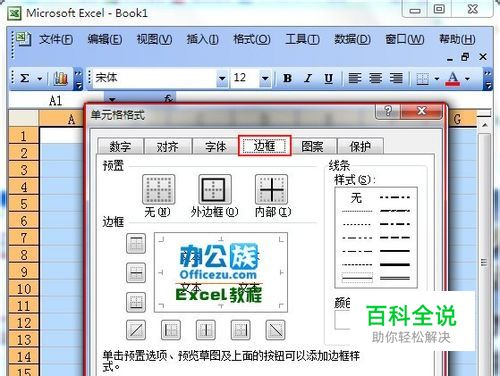Click the fx insert function icon
The height and width of the screenshot is (376, 500).
click(168, 99)
